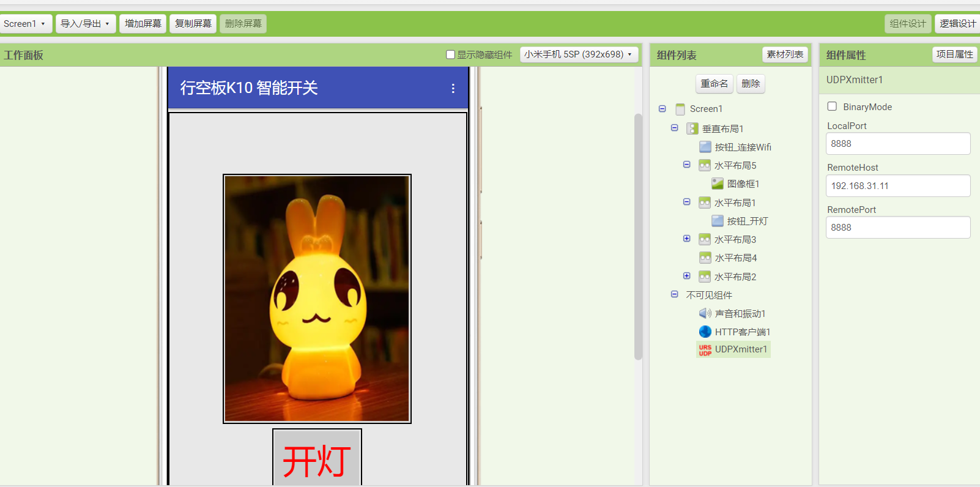
Task: Expand the 水平布局2 tree node
Action: (x=686, y=276)
